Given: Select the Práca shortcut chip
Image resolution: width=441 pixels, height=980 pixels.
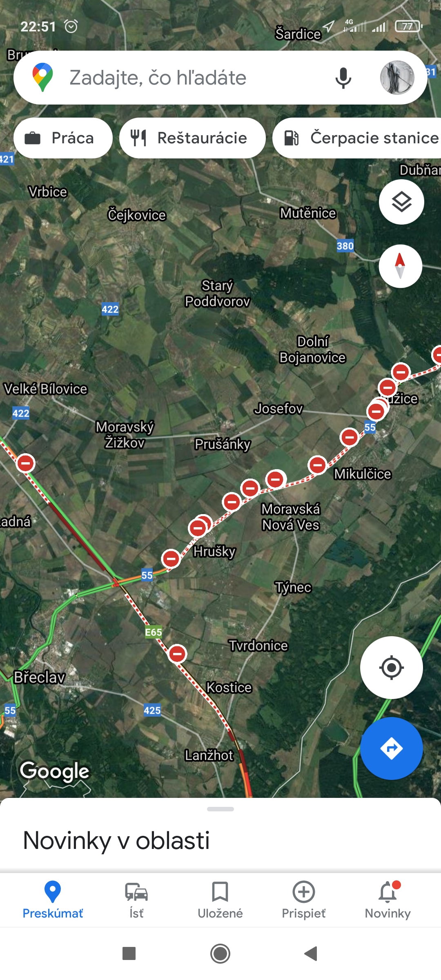Looking at the screenshot, I should coord(63,138).
